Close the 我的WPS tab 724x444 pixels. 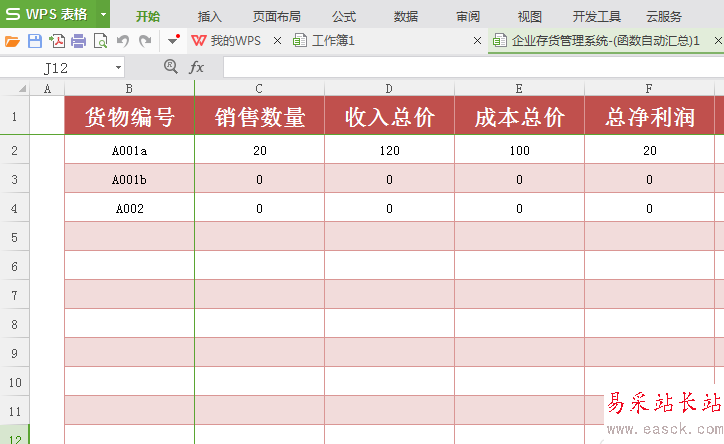278,41
